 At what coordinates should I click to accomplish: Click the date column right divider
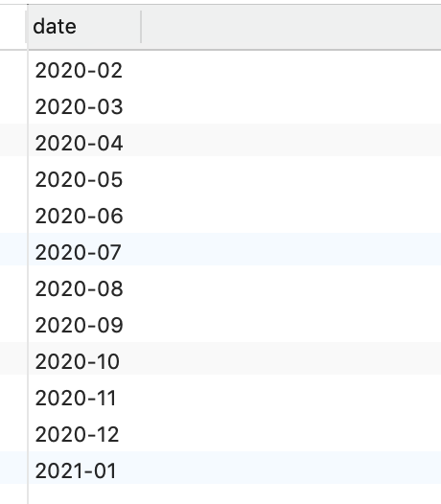[x=141, y=27]
